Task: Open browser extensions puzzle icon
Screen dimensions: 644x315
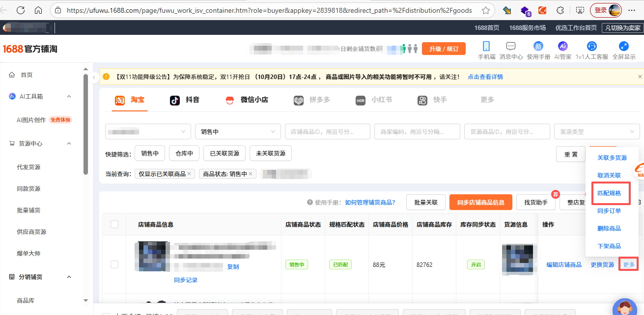Action: 560,10
